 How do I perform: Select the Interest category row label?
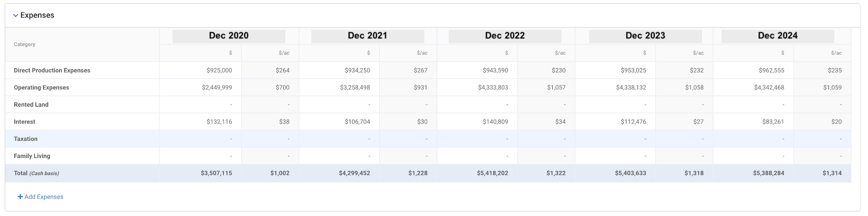coord(25,122)
